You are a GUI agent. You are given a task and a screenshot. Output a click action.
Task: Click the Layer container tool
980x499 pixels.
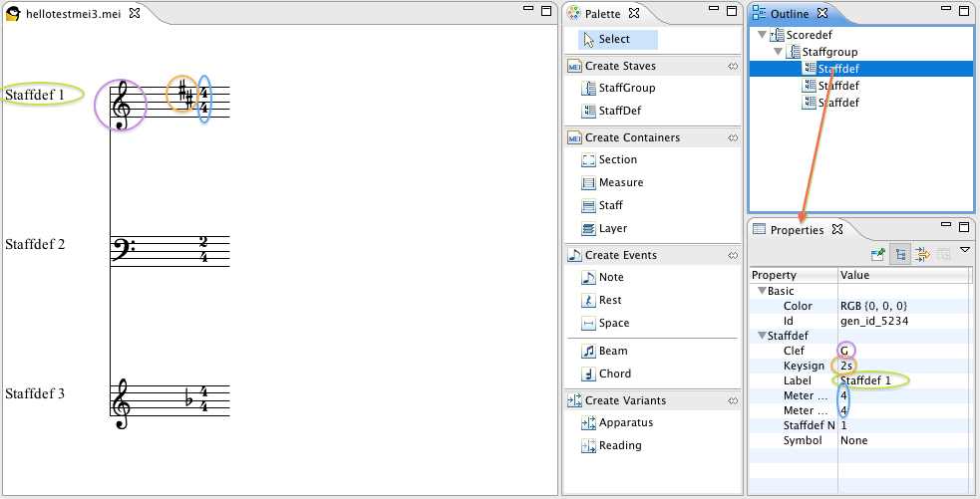(x=610, y=228)
